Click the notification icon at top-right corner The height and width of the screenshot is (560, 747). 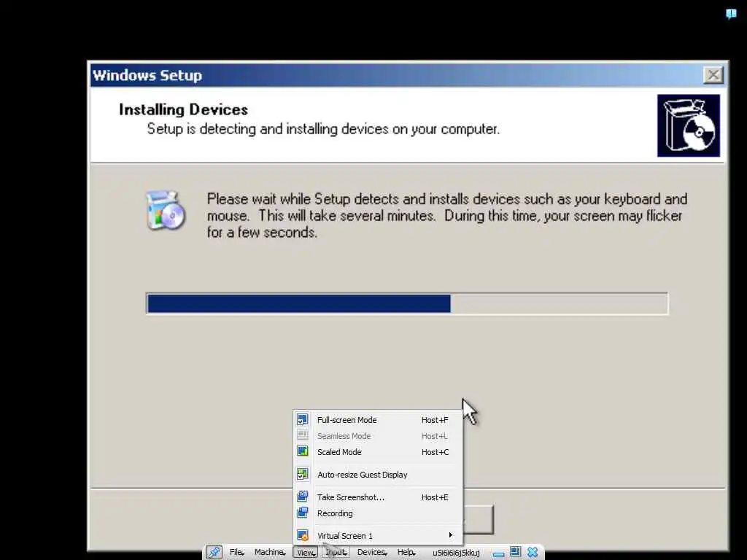click(x=731, y=14)
